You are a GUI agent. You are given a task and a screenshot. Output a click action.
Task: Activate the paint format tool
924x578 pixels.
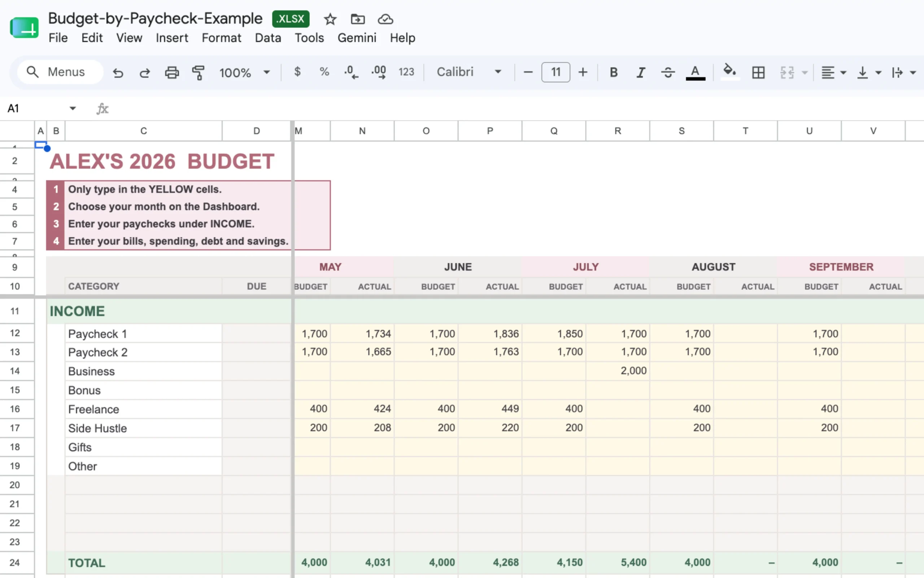tap(198, 72)
